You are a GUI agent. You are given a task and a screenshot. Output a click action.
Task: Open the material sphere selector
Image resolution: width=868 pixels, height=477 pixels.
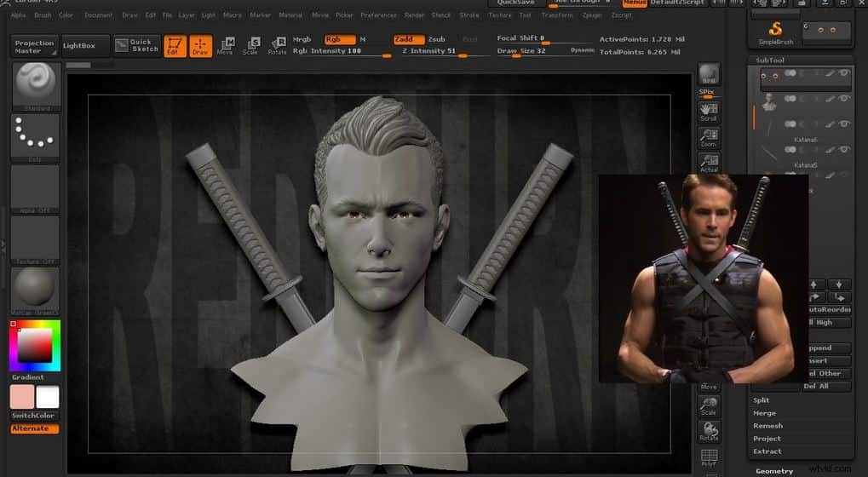click(35, 291)
